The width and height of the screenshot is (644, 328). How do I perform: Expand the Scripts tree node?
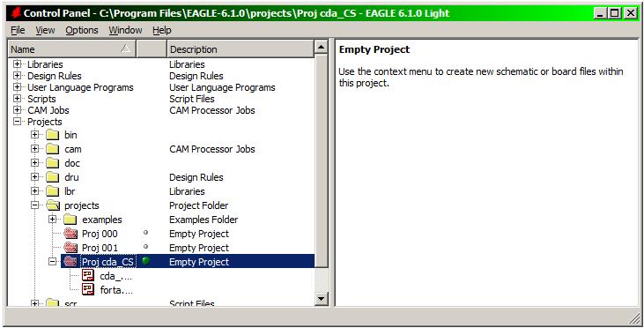pos(17,99)
